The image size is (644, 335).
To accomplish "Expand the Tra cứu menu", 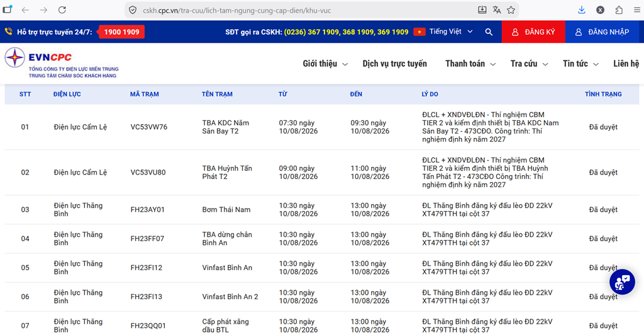I will [x=529, y=64].
